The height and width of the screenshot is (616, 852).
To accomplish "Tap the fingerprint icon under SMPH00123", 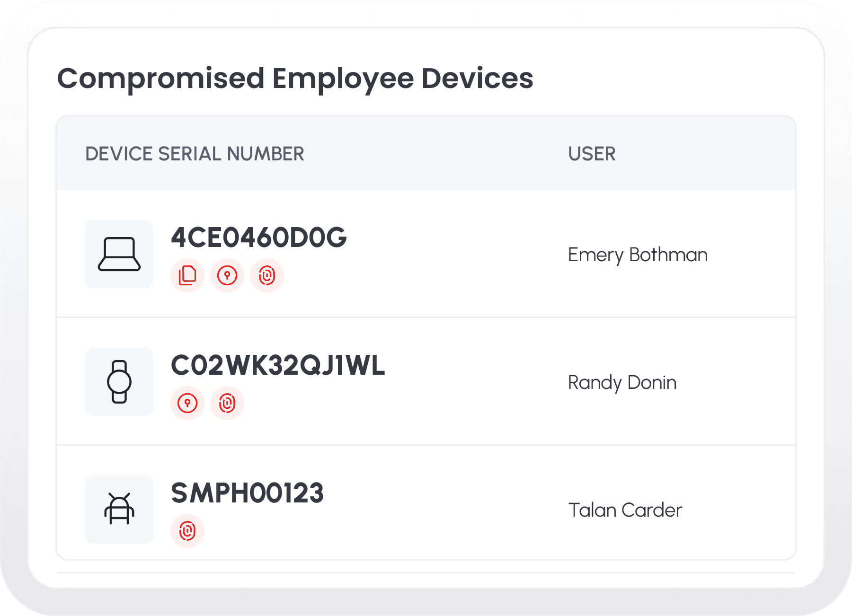I will (x=187, y=531).
